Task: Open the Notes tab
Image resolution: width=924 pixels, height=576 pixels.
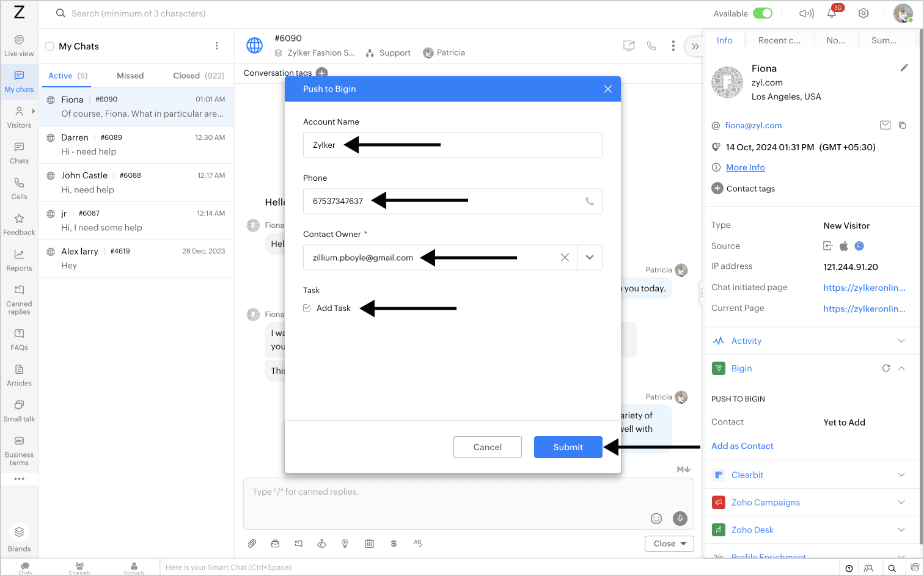Action: coord(836,40)
